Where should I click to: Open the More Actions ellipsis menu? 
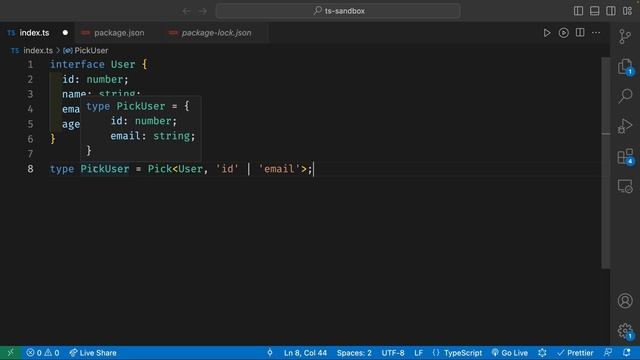[x=596, y=33]
